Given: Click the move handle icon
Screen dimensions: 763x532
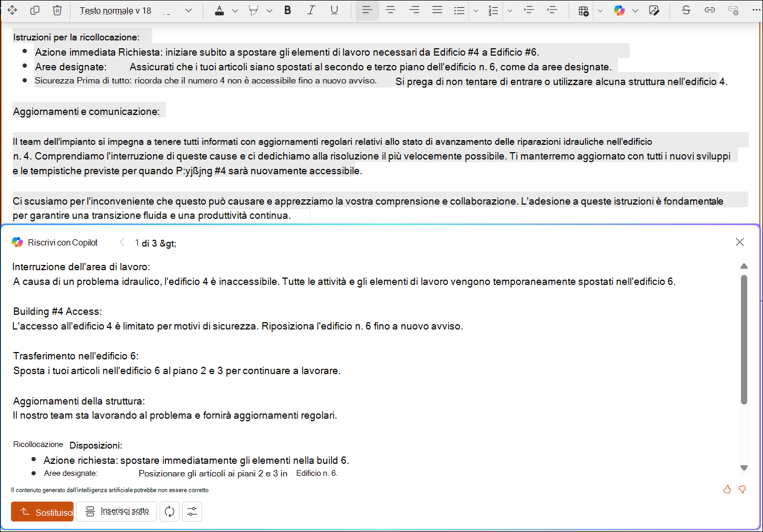Looking at the screenshot, I should point(12,10).
